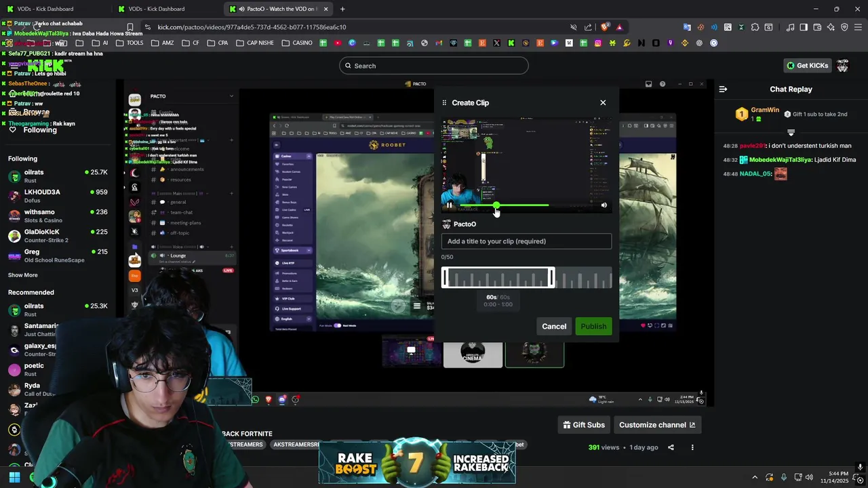Viewport: 868px width, 488px height.
Task: Open a new browser tab
Action: coord(342,9)
